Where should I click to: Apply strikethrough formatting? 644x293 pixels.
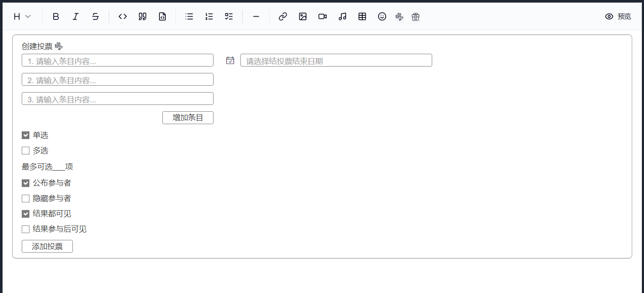pyautogui.click(x=95, y=17)
